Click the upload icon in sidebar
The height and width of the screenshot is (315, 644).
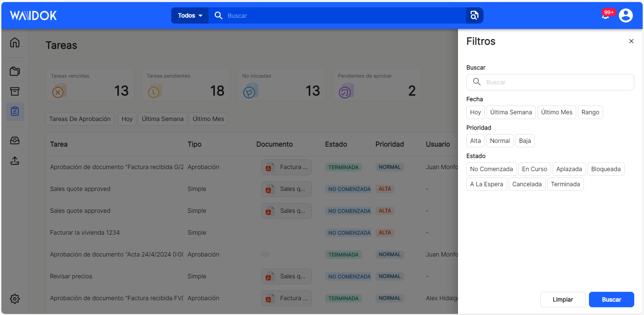click(x=15, y=161)
